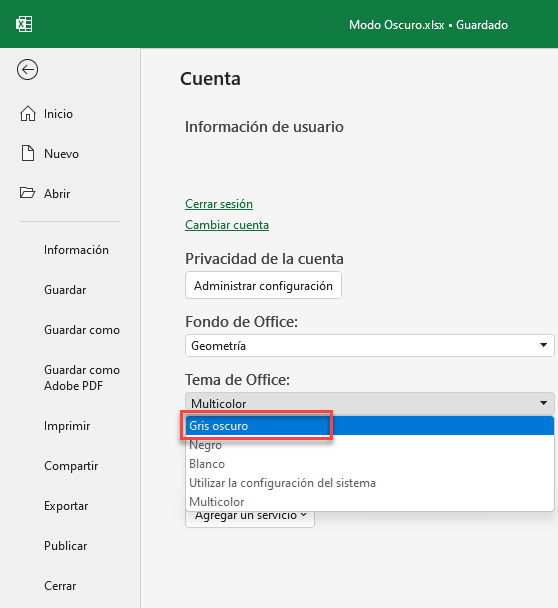Click the back arrow to exit backstage

[x=27, y=70]
